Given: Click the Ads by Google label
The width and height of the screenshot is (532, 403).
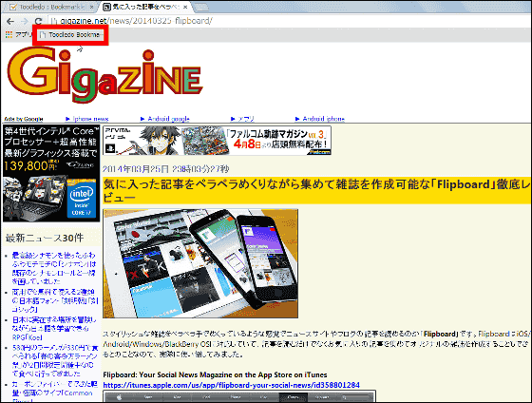Looking at the screenshot, I should (x=24, y=119).
